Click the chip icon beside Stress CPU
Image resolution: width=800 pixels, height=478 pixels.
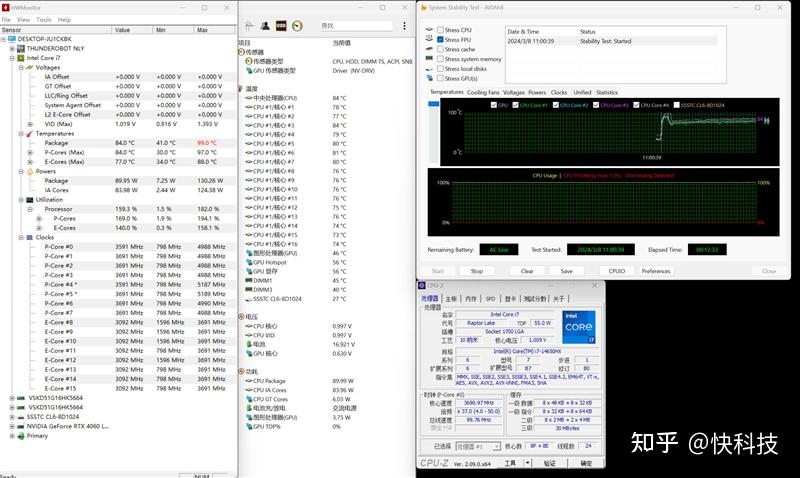click(x=429, y=30)
